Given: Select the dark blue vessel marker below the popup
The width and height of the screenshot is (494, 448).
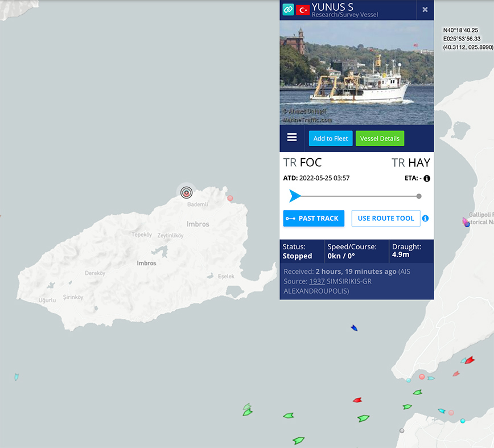Looking at the screenshot, I should (354, 328).
